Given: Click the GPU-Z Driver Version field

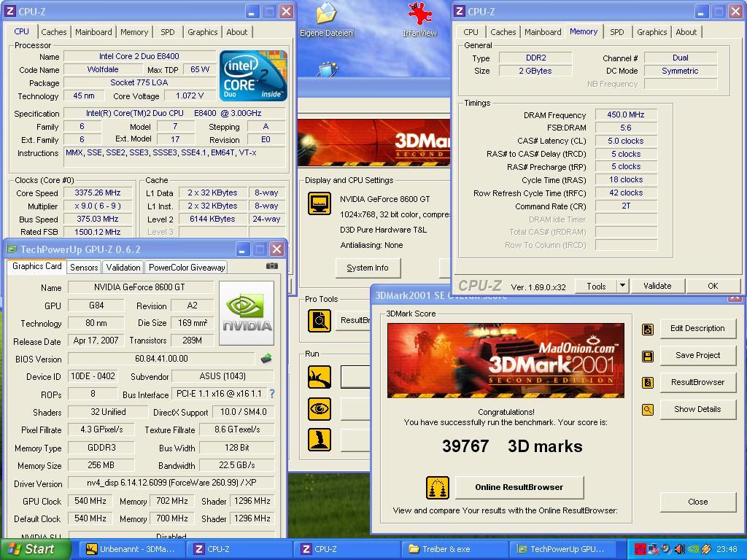Looking at the screenshot, I should (171, 483).
